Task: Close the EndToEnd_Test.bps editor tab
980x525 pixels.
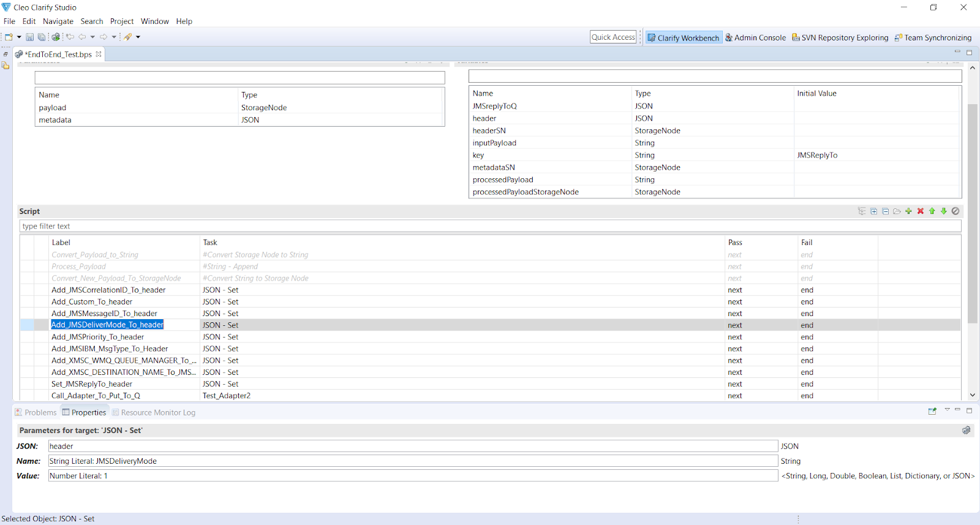Action: click(99, 54)
